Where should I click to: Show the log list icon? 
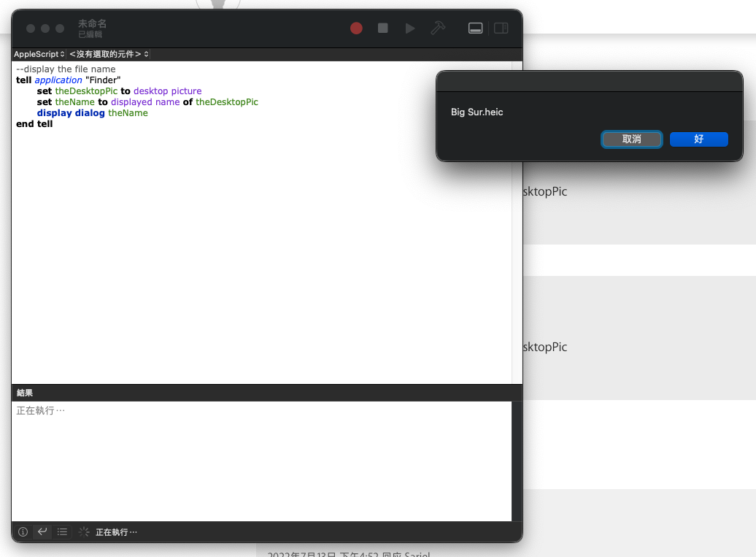click(x=62, y=532)
